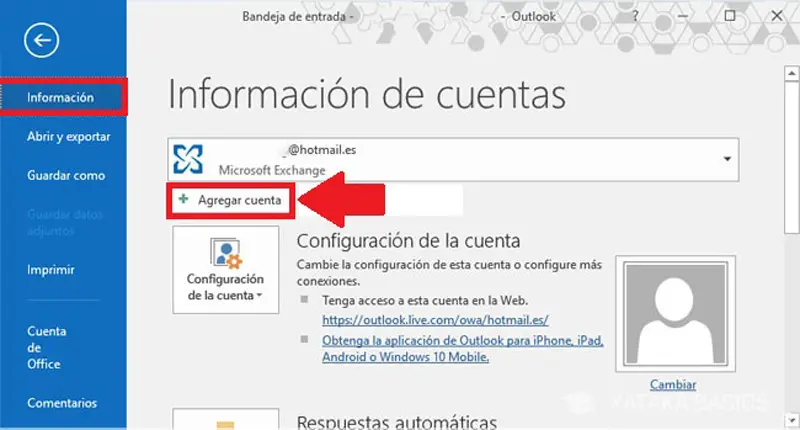The image size is (800, 430).
Task: Click Cambiar under the profile picture
Action: [673, 385]
